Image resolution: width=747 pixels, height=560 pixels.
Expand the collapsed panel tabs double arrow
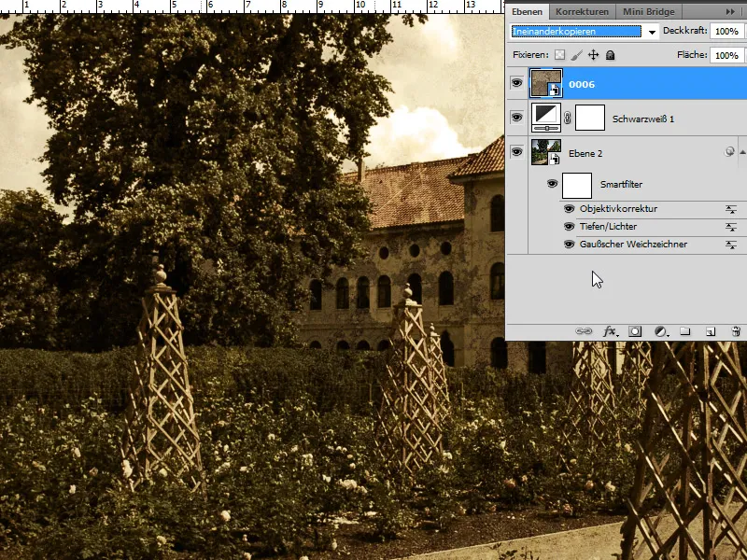point(730,11)
